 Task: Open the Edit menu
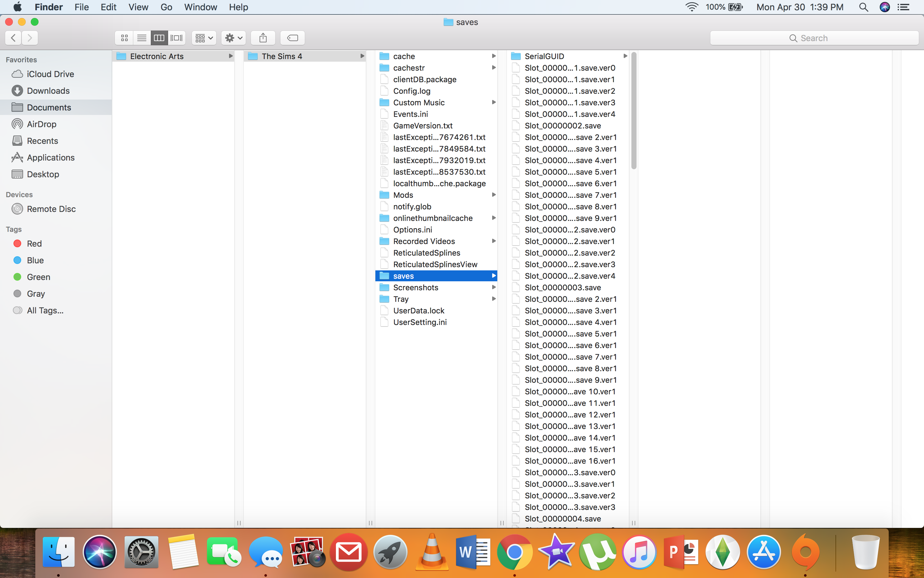[108, 7]
